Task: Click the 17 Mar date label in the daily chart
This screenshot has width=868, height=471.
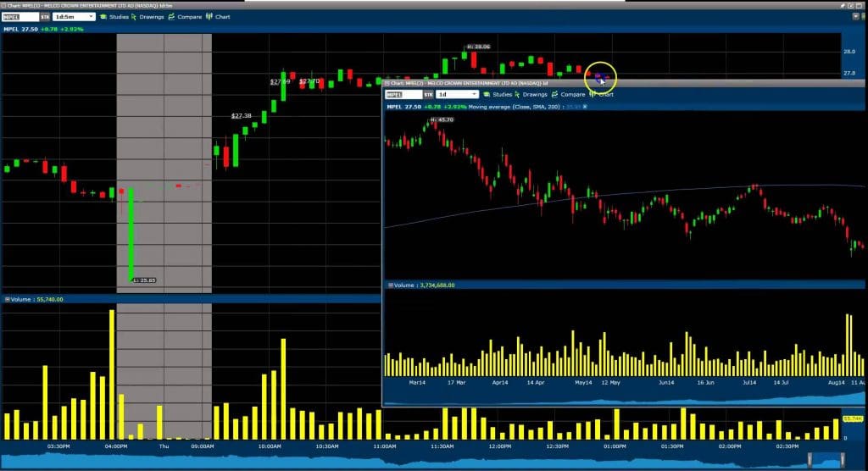Action: click(457, 382)
